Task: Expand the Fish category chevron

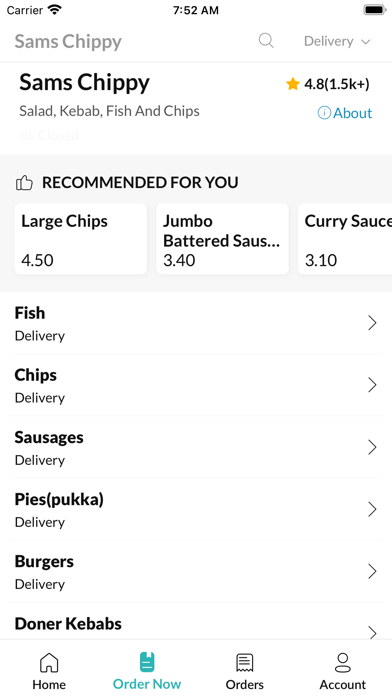Action: pyautogui.click(x=372, y=323)
